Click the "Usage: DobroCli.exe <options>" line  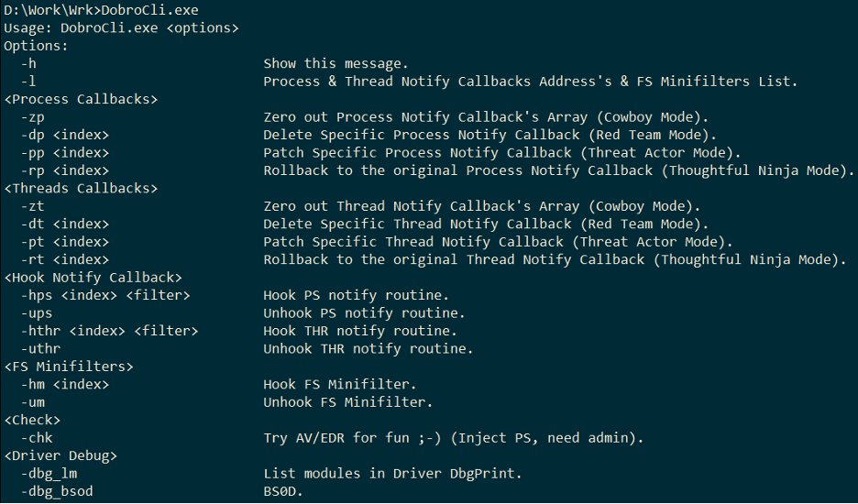point(121,28)
